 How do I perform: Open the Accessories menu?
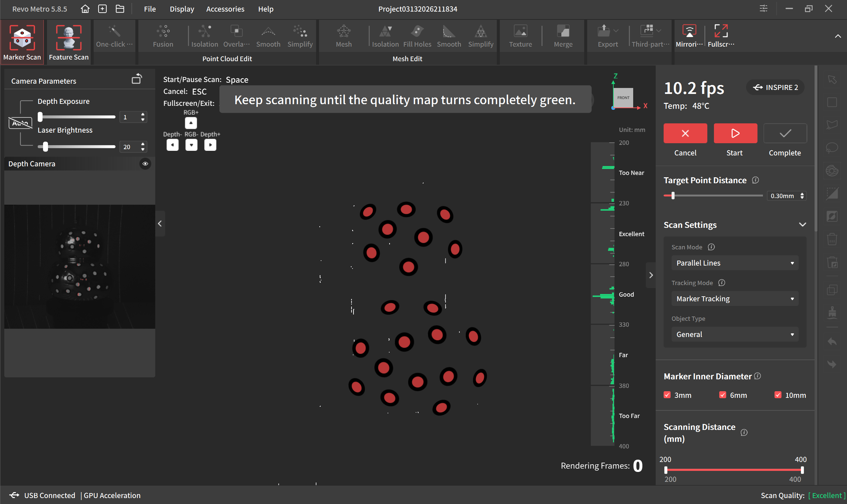point(225,9)
